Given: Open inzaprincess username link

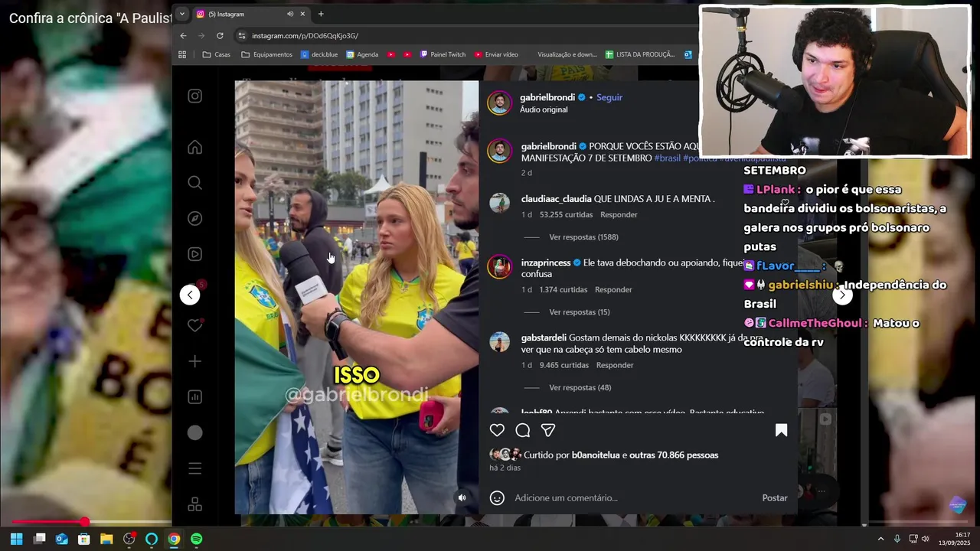Looking at the screenshot, I should click(546, 262).
